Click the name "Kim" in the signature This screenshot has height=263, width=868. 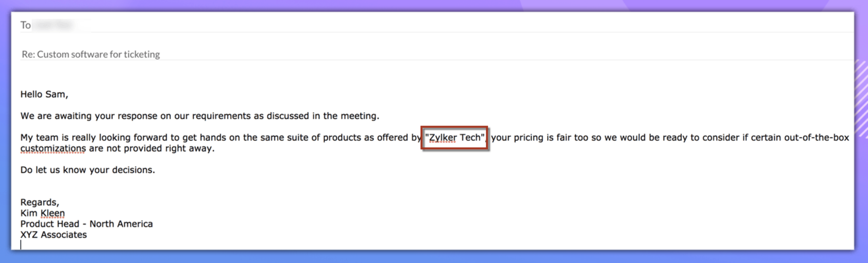click(x=29, y=213)
